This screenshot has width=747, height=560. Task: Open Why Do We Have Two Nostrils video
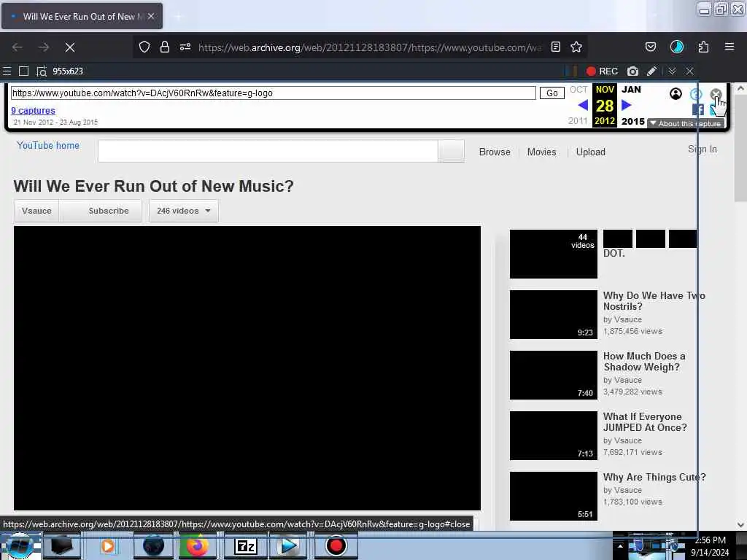click(x=654, y=301)
